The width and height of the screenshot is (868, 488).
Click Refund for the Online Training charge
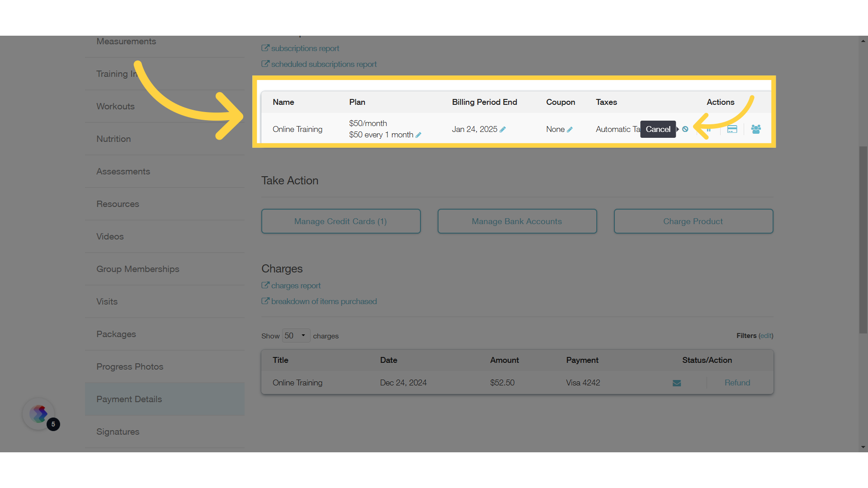coord(737,383)
